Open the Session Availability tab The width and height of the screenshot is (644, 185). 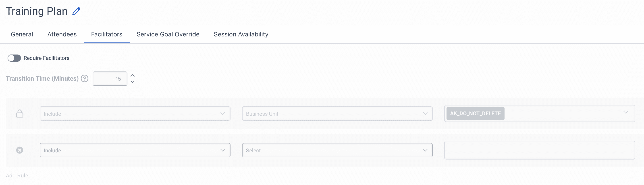(x=241, y=34)
